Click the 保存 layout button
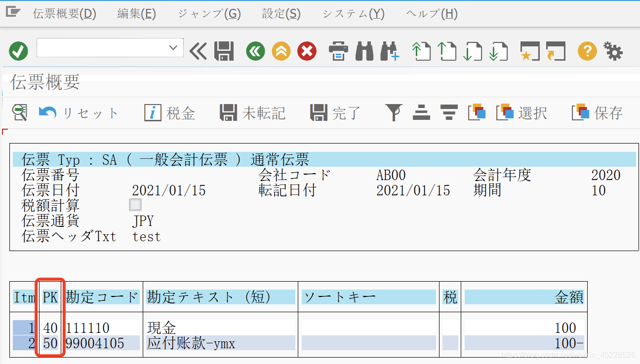640x364 pixels. 597,113
